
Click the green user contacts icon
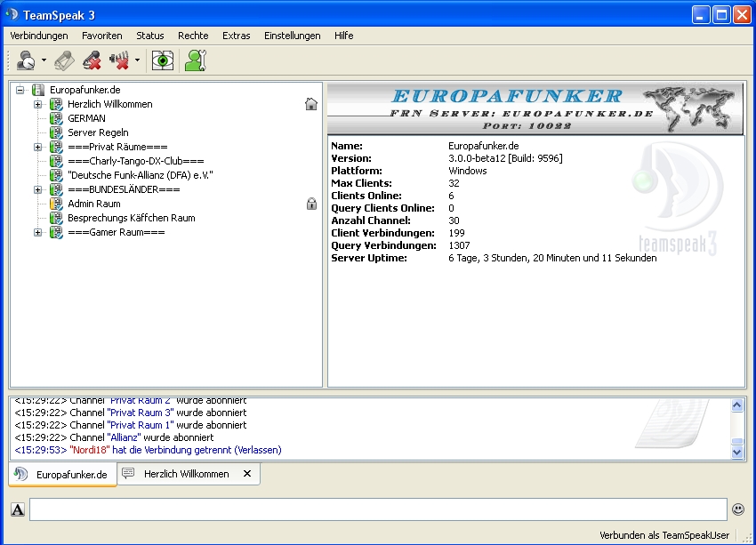coord(196,60)
